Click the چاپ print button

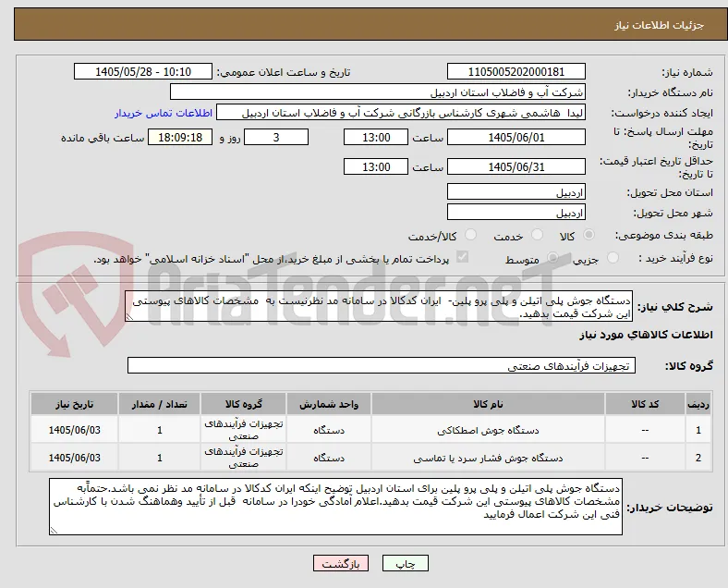pos(405,563)
